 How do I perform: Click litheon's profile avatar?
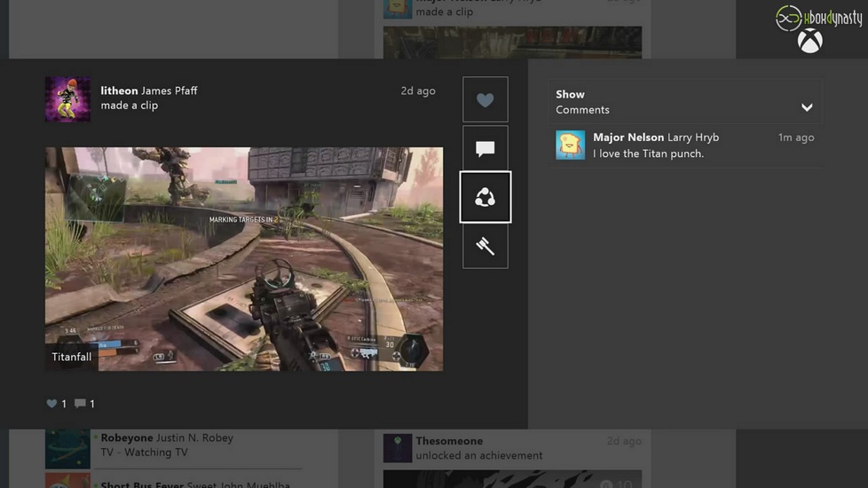tap(67, 99)
